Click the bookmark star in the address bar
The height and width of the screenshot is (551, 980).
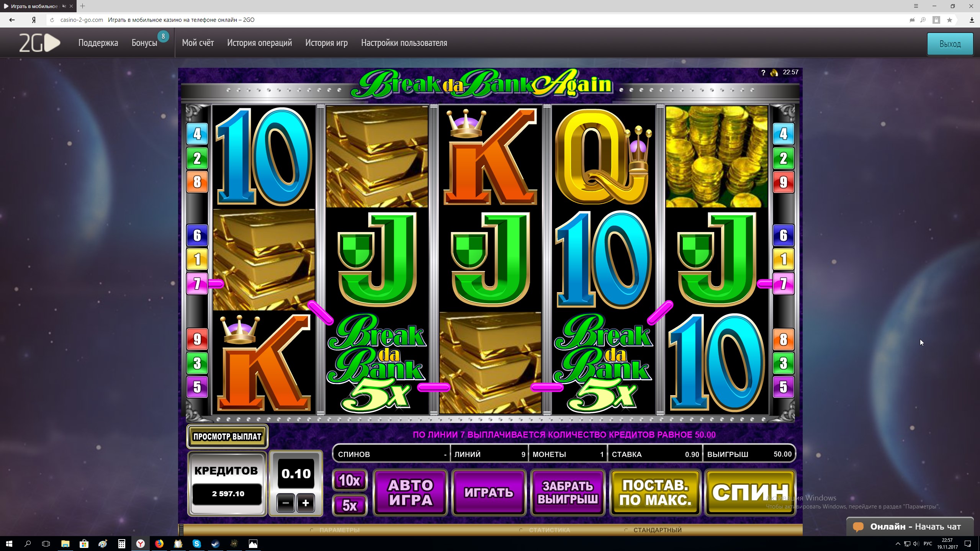click(x=949, y=20)
